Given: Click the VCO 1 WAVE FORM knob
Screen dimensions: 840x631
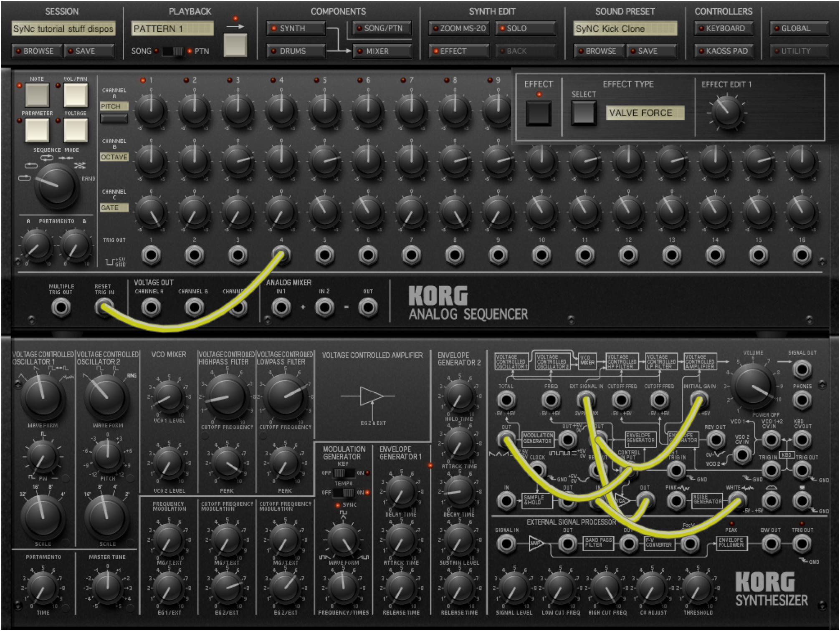Looking at the screenshot, I should coord(43,397).
